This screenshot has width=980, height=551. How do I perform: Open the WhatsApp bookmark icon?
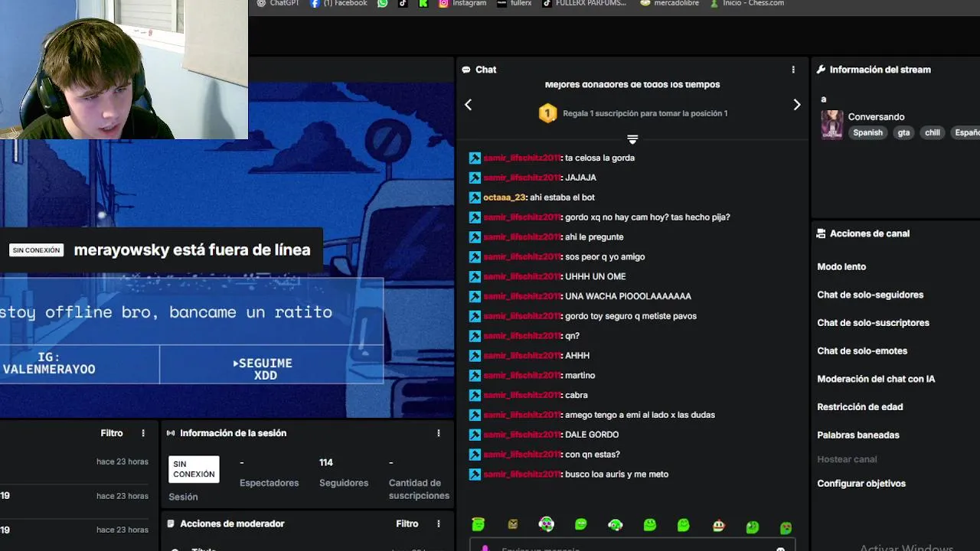click(382, 3)
